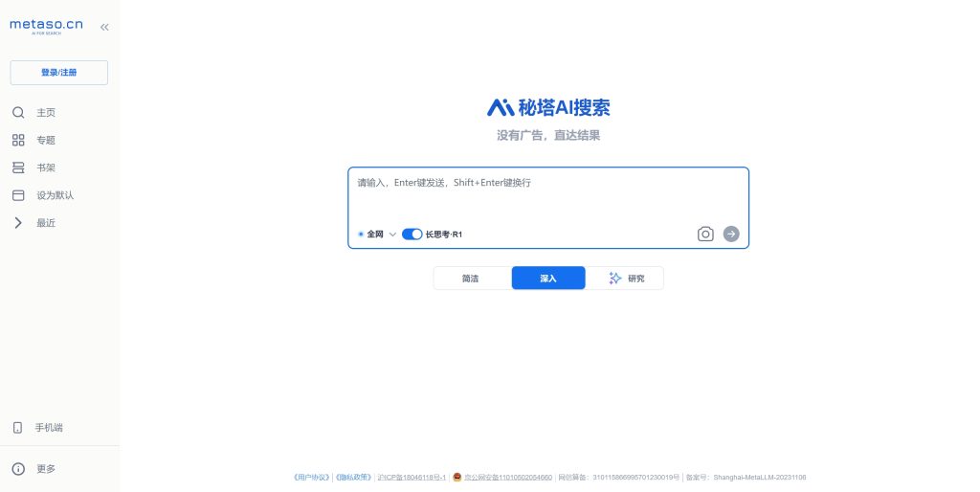Open 沪ICP备18046118号-1 link

[412, 478]
